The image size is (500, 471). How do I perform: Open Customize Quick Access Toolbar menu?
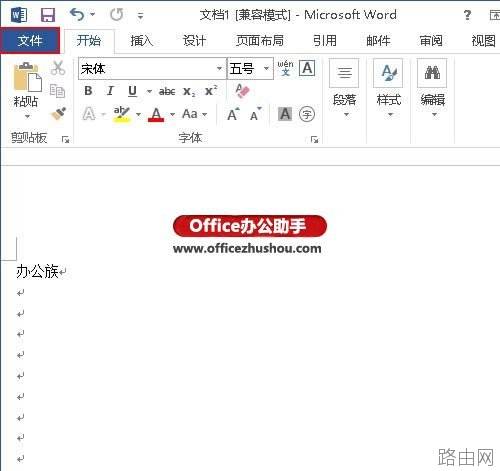[x=140, y=15]
